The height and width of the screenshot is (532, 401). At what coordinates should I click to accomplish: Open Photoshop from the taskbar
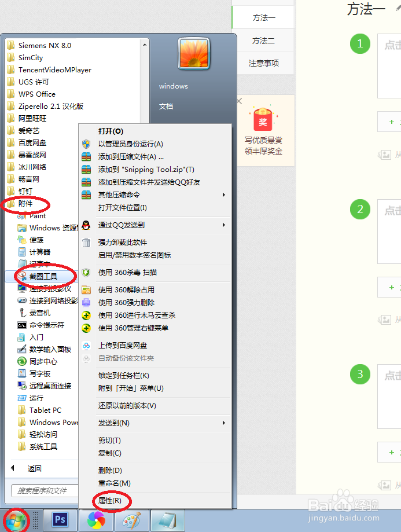[x=60, y=519]
